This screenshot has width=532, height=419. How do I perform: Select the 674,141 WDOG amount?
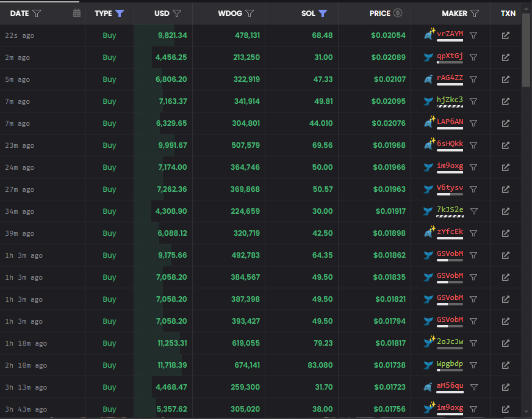coord(247,365)
